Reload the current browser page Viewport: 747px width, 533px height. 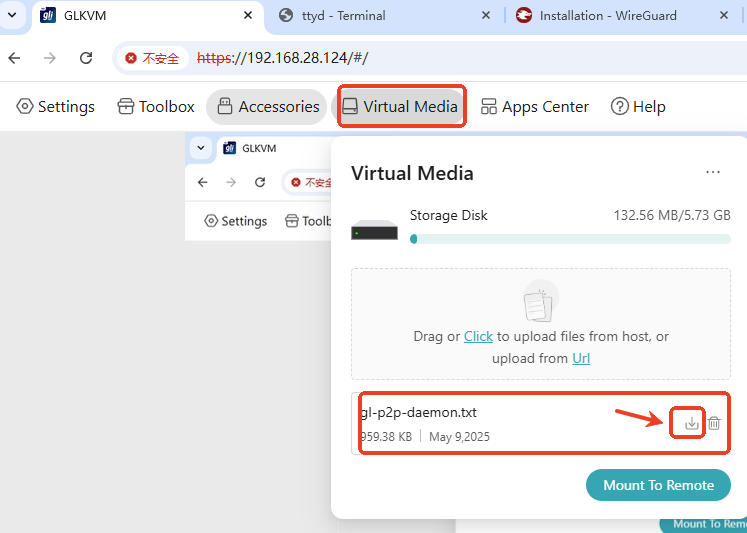point(86,58)
